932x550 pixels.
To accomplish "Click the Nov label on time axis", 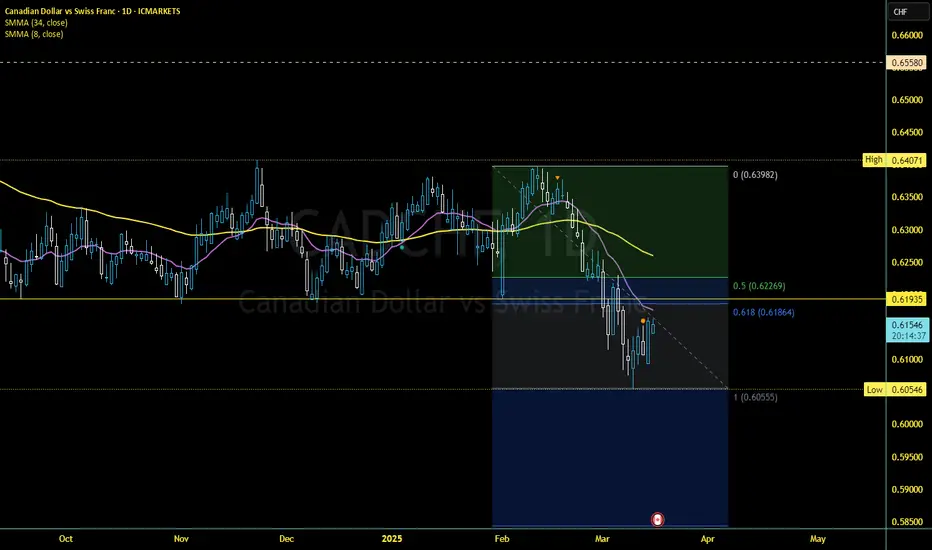I will pyautogui.click(x=181, y=539).
